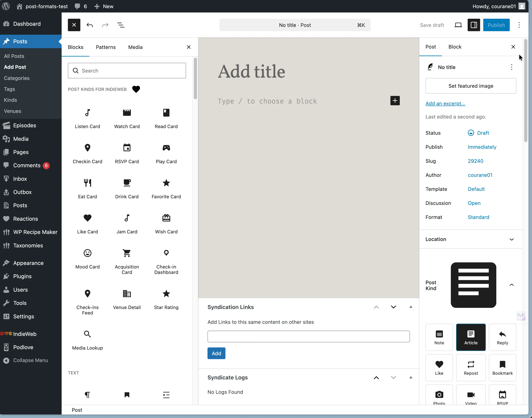532x418 pixels.
Task: Add a Play Card block
Action: pos(166,154)
